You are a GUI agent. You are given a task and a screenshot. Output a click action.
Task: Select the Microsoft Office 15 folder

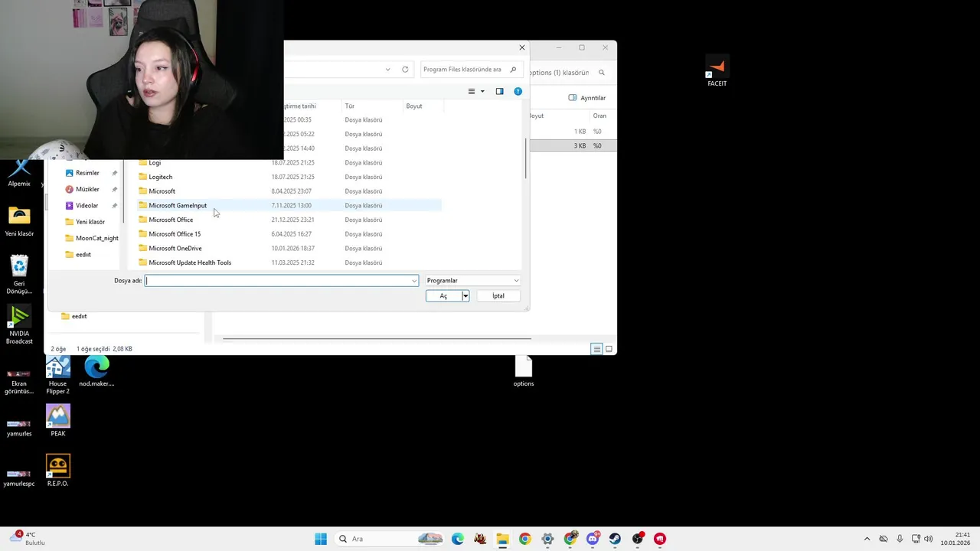coord(289,234)
